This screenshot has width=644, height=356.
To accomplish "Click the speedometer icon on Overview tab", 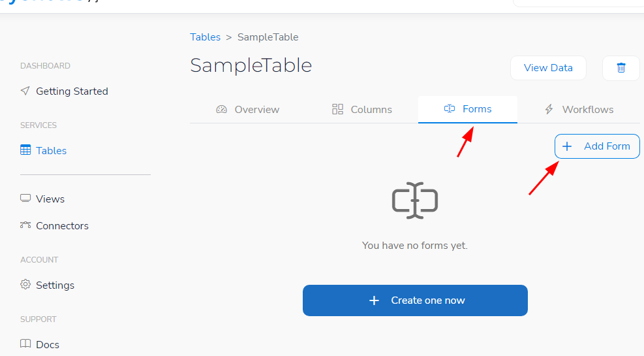I will [x=221, y=109].
